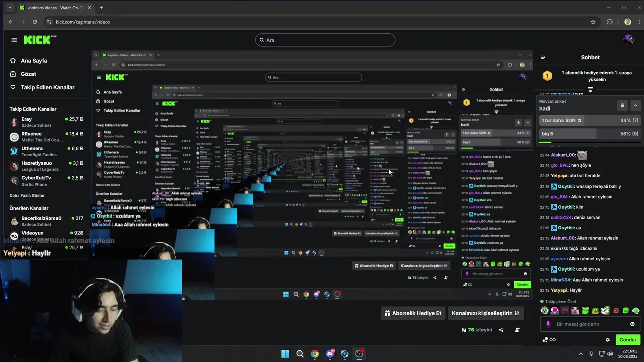The height and width of the screenshot is (362, 644).
Task: Delete the current poll with trash icon
Action: click(622, 105)
